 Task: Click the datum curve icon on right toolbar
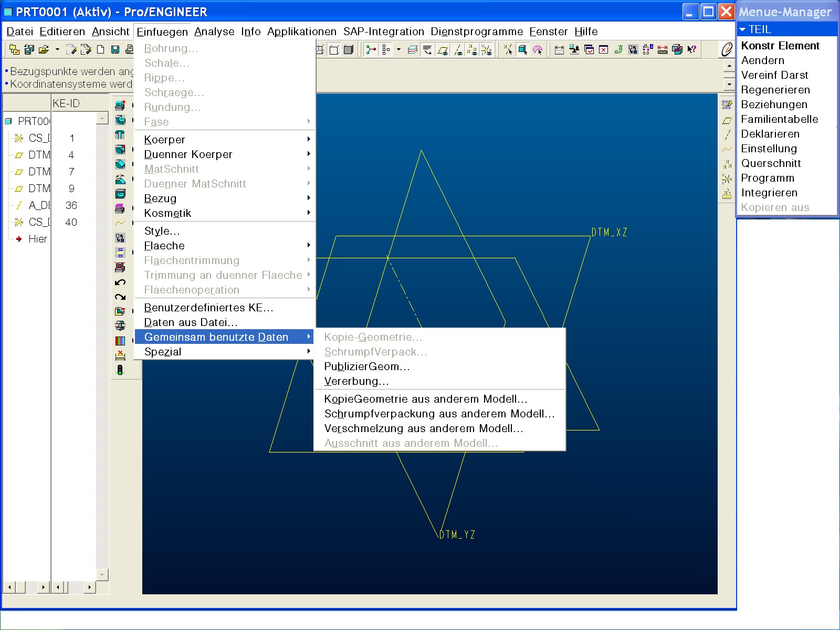[x=727, y=150]
